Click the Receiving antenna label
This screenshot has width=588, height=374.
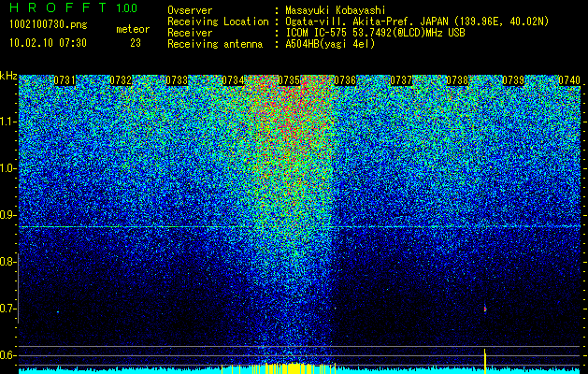215,44
